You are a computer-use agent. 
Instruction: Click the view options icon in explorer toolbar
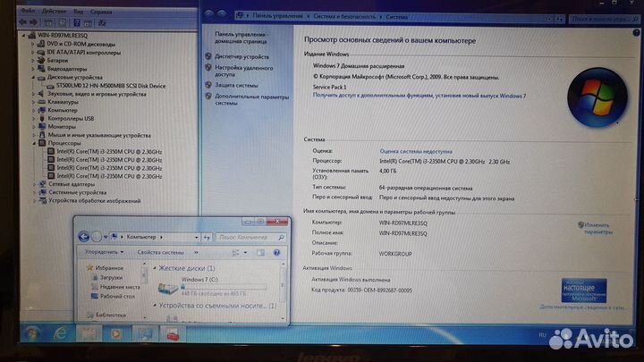point(235,253)
